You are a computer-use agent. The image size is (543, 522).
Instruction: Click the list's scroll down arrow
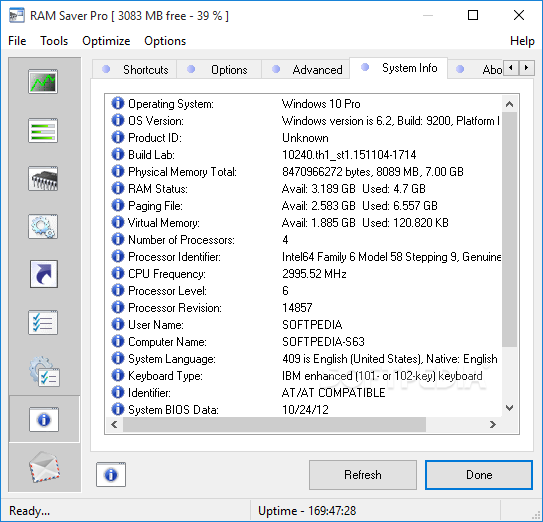tap(509, 408)
